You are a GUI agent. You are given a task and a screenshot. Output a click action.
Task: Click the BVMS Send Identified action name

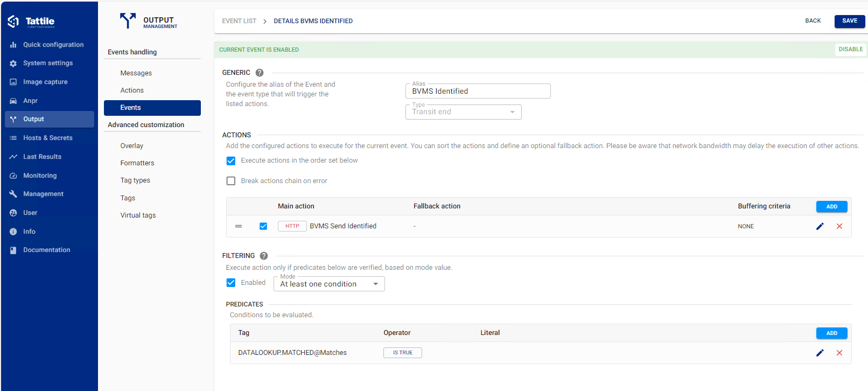(343, 226)
